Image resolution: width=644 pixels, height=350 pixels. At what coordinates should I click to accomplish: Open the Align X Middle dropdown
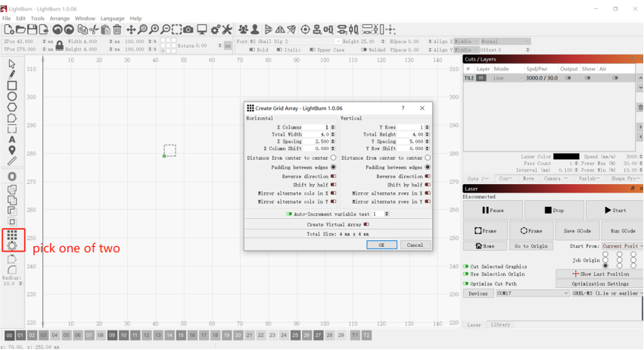point(466,42)
